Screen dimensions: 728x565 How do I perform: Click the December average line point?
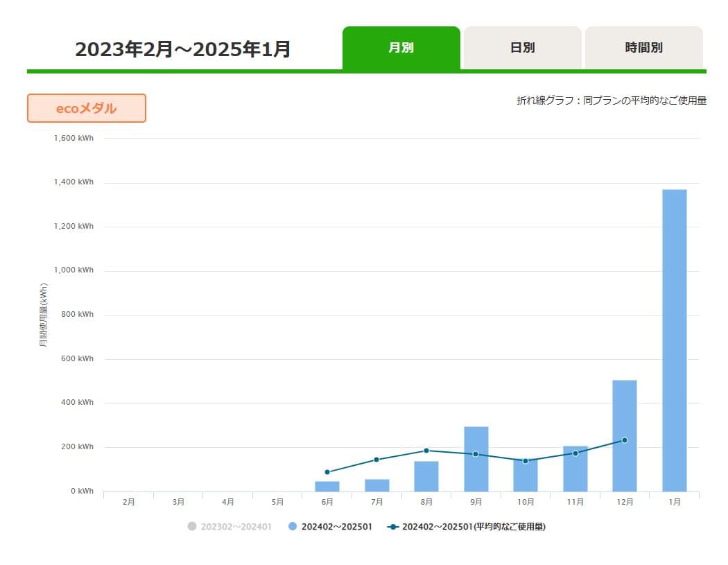click(x=624, y=440)
